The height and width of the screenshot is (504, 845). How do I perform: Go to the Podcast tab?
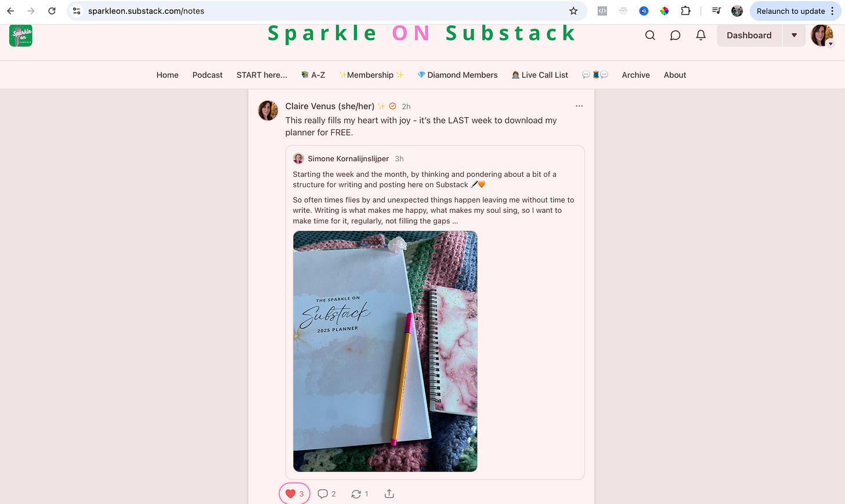[x=207, y=75]
